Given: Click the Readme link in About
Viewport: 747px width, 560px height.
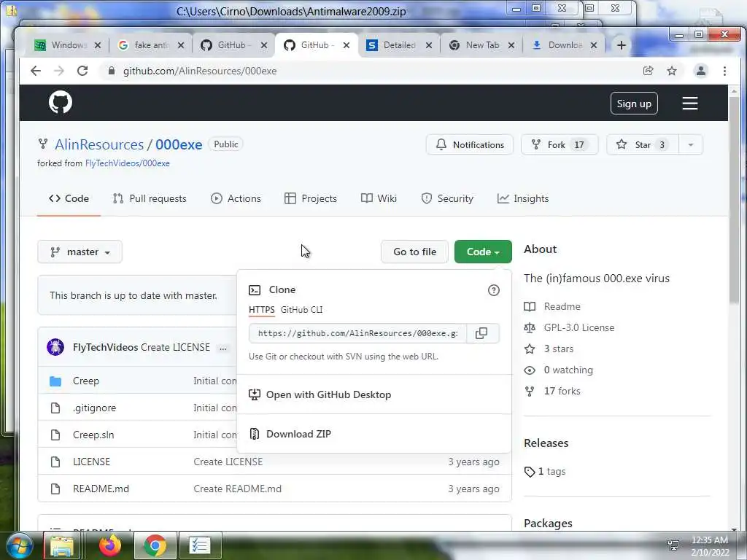Looking at the screenshot, I should [562, 307].
